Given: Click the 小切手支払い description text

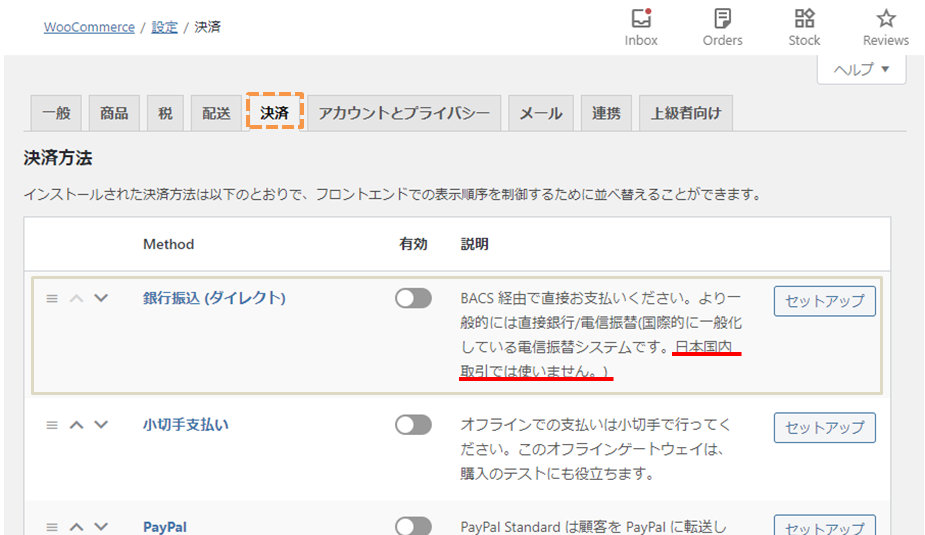Looking at the screenshot, I should tap(595, 449).
